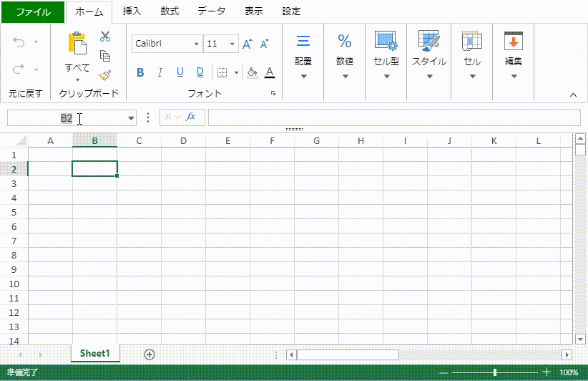Viewport: 588px width, 381px height.
Task: Toggle Bold formatting
Action: [140, 72]
